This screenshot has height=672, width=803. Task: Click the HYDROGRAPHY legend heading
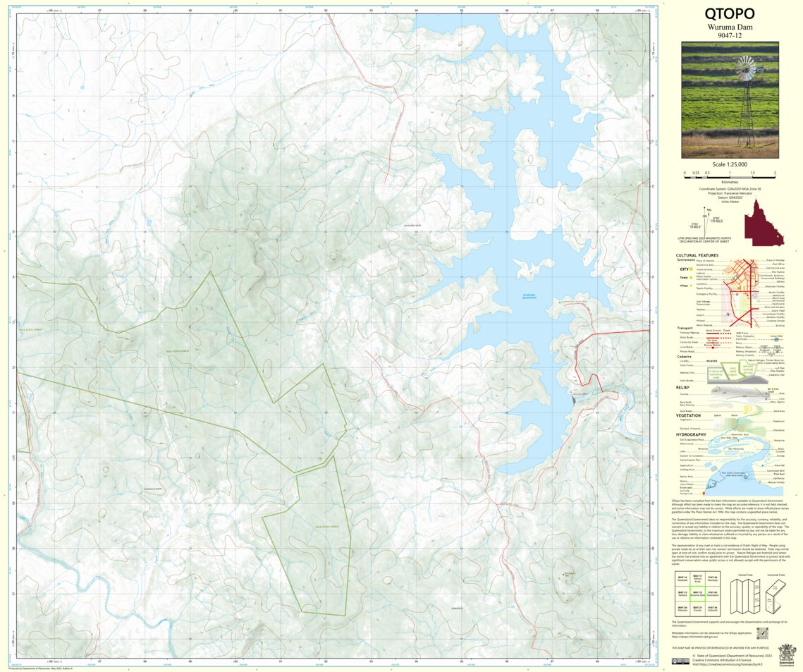click(691, 434)
